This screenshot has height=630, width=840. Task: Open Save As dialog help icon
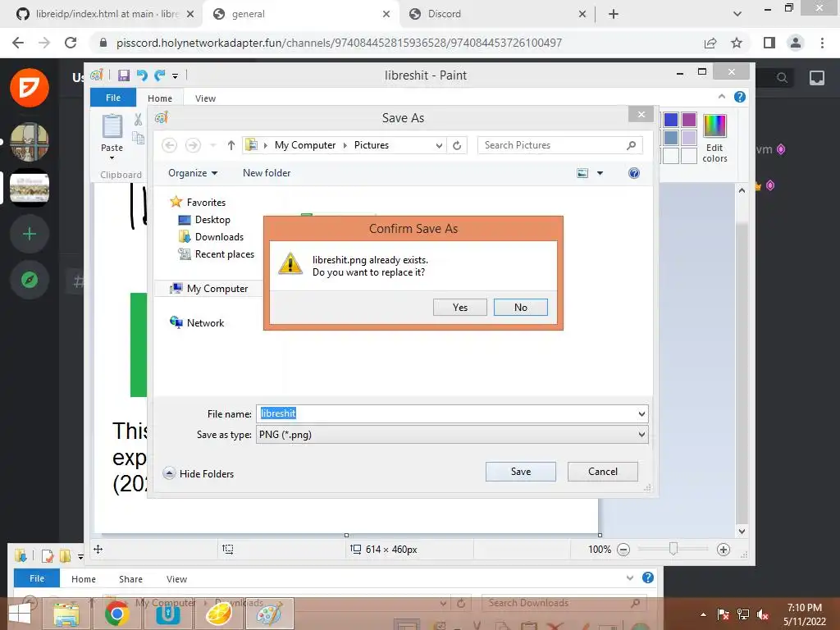coord(634,173)
